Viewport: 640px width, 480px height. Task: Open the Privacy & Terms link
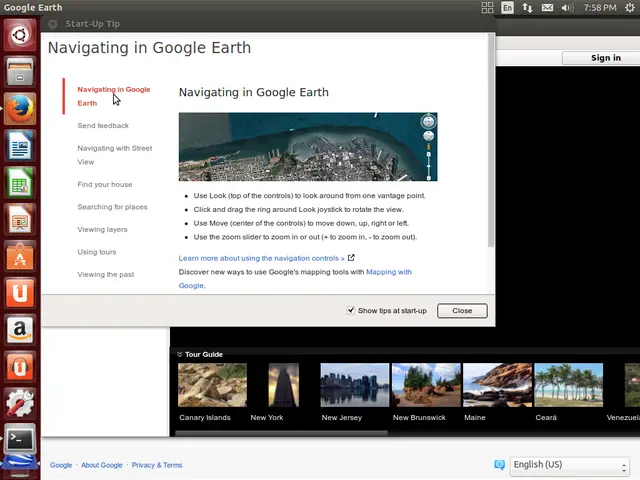click(157, 465)
